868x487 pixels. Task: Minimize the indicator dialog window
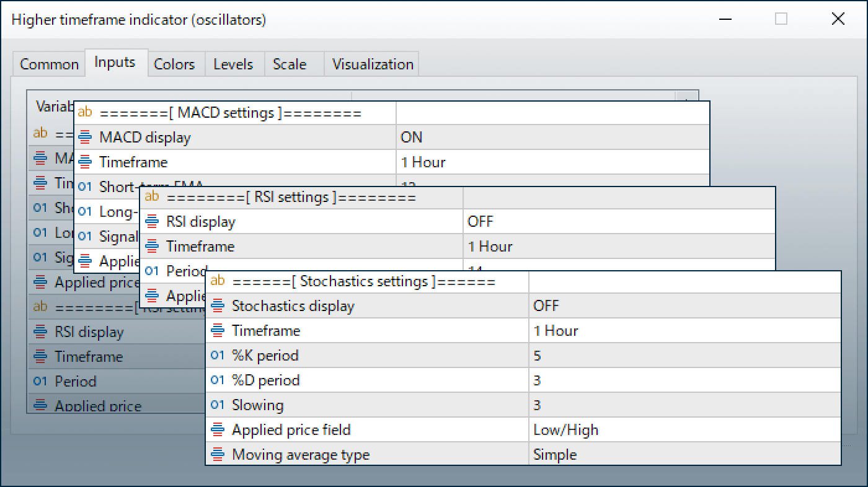tap(725, 19)
